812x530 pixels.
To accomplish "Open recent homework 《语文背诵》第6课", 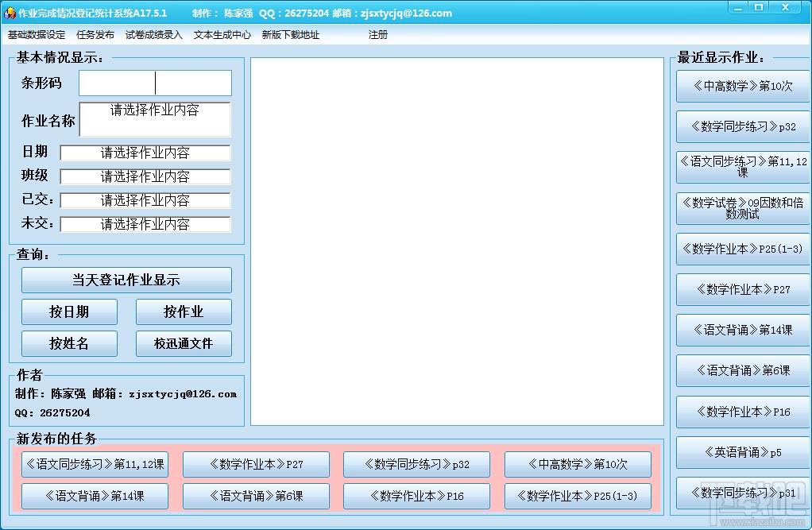I will (743, 370).
